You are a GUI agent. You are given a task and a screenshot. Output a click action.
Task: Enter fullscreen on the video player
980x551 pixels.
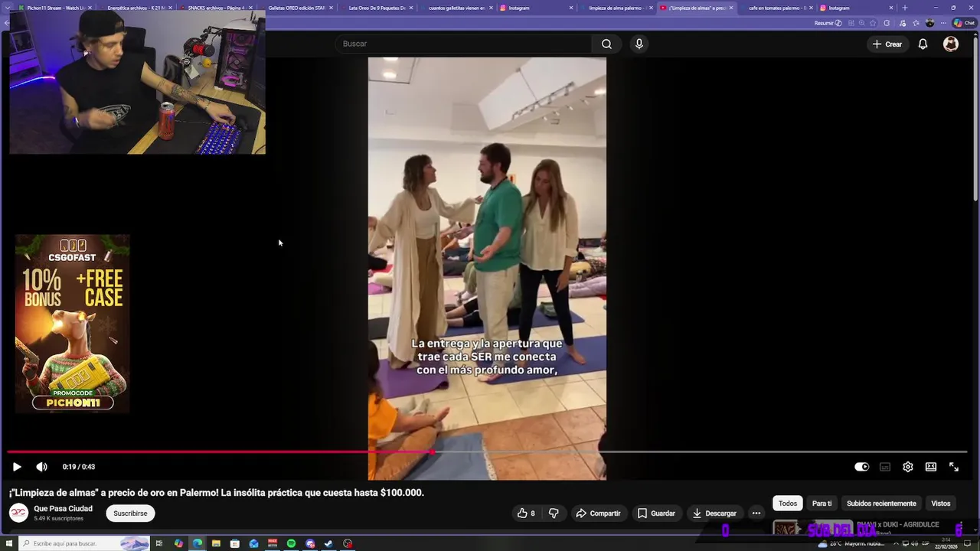[x=954, y=467]
